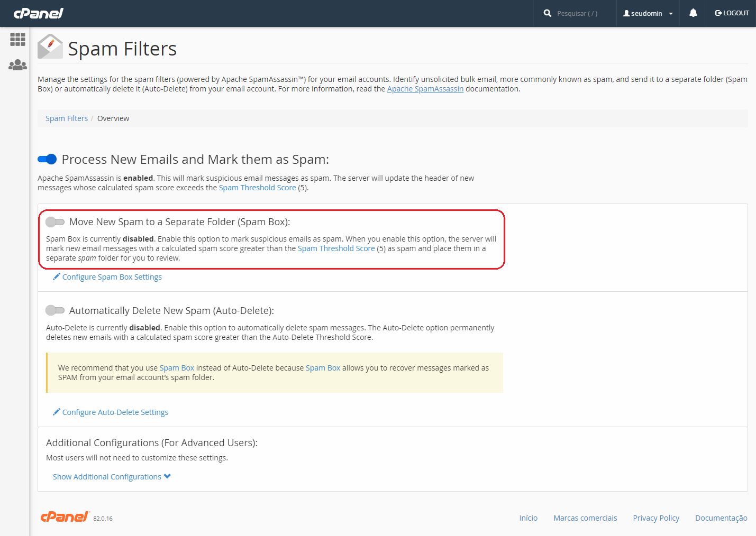This screenshot has height=536, width=756.
Task: Open the cPanel home grid icon
Action: click(x=17, y=39)
